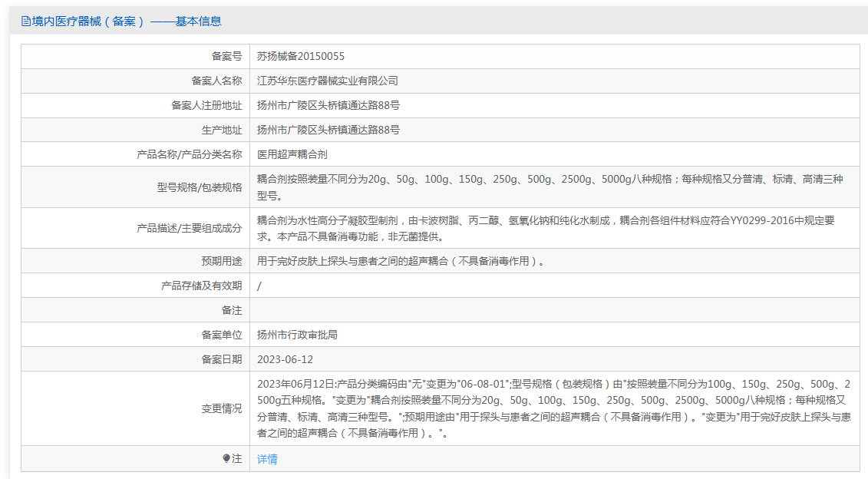Click the 预期用途 label

(222, 261)
